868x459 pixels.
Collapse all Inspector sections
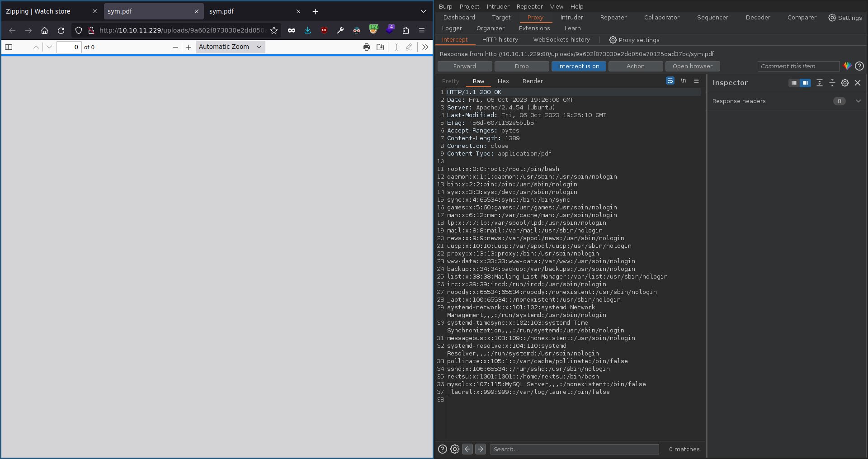[x=832, y=83]
